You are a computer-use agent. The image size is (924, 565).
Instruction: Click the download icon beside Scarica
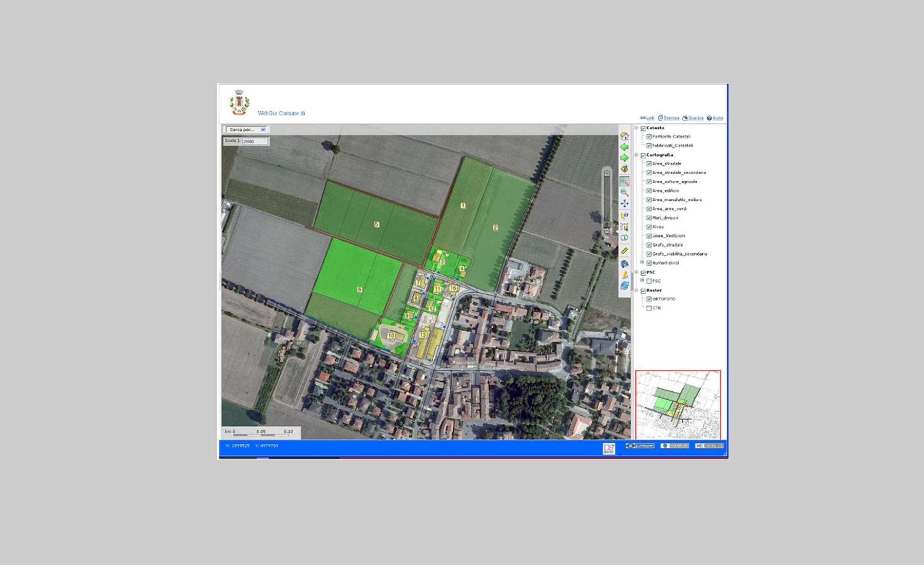(x=685, y=118)
